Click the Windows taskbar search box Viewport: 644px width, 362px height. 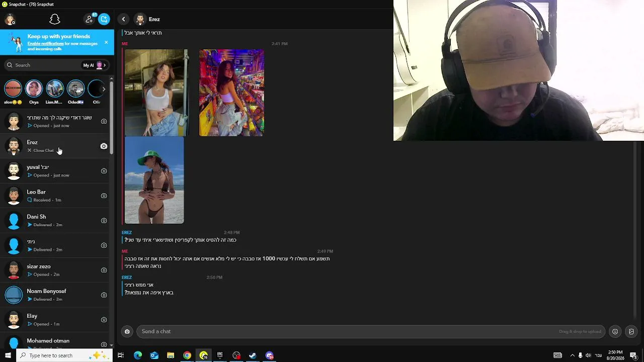pos(64,355)
